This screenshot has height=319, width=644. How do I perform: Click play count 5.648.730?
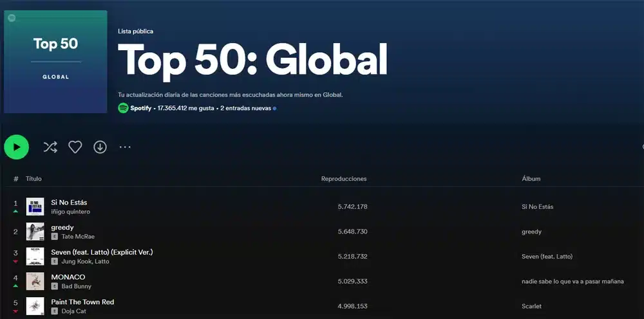(352, 232)
